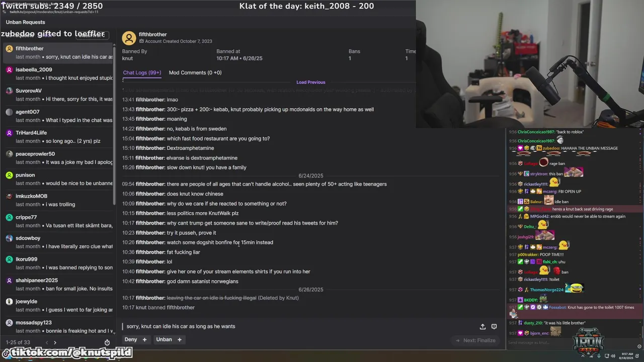Click Load Previous chat logs link
This screenshot has width=644, height=362.
[x=311, y=82]
